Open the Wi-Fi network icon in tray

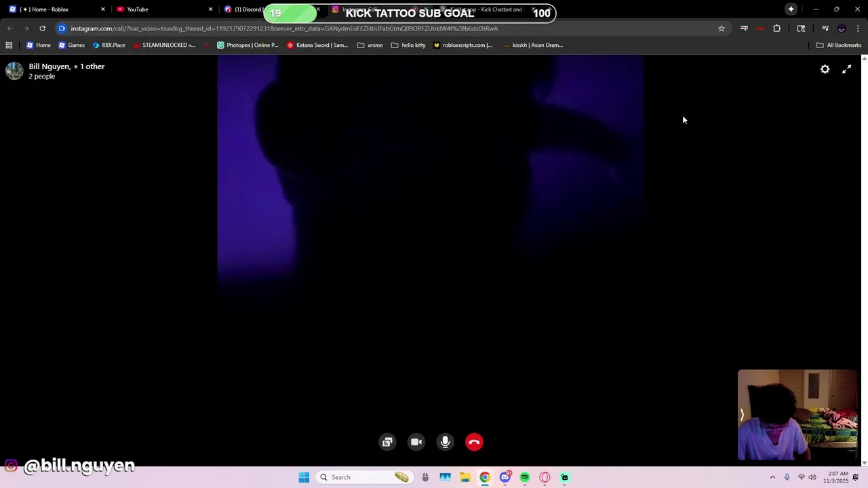point(801,477)
